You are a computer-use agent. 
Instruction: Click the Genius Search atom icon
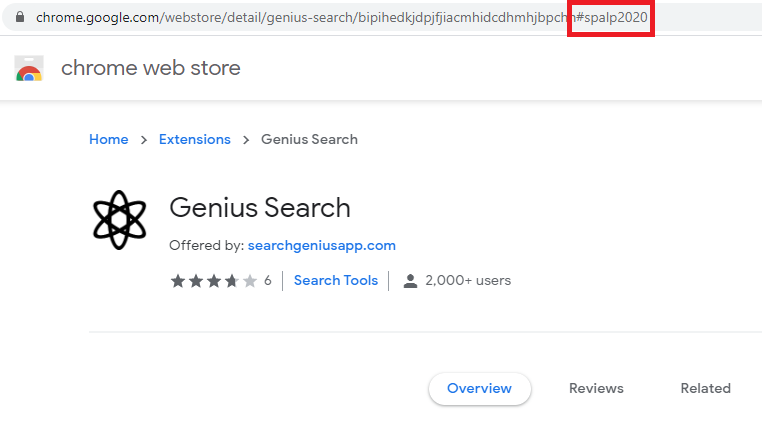119,218
